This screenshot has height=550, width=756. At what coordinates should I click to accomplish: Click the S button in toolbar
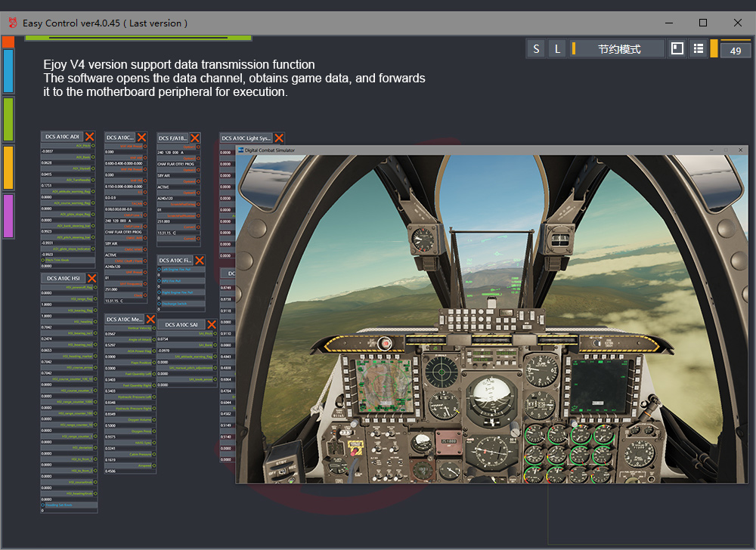[536, 49]
